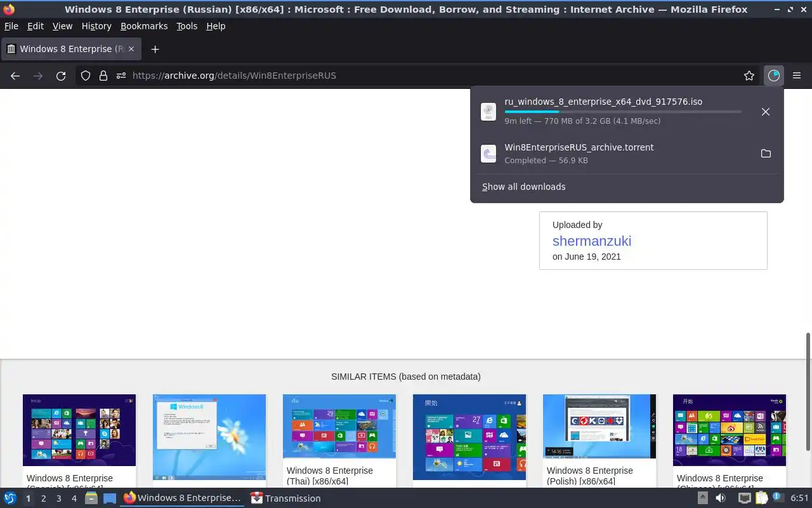Switch to workspace 1
Screen dimensions: 812x508
[28, 498]
